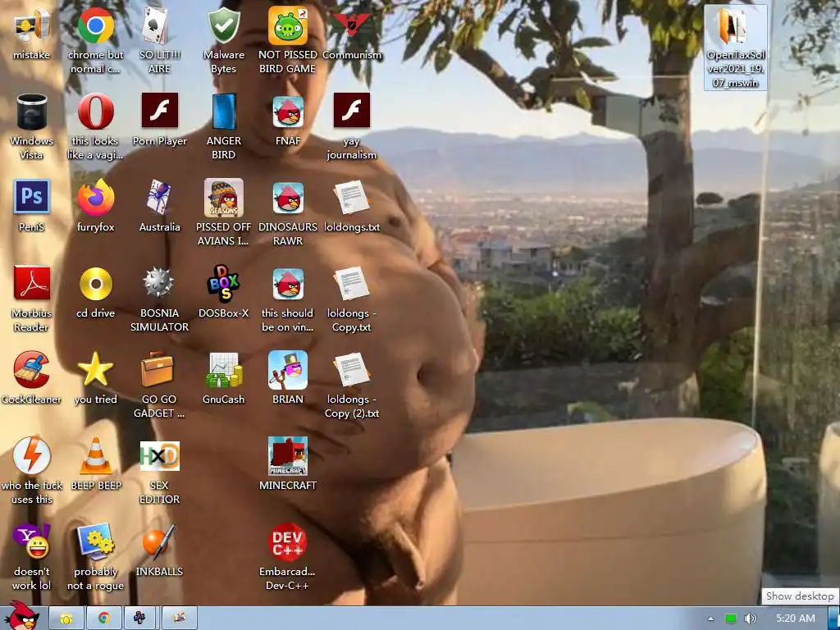Click the 'Windows Vista' recycle bin icon
The height and width of the screenshot is (630, 840).
click(31, 126)
